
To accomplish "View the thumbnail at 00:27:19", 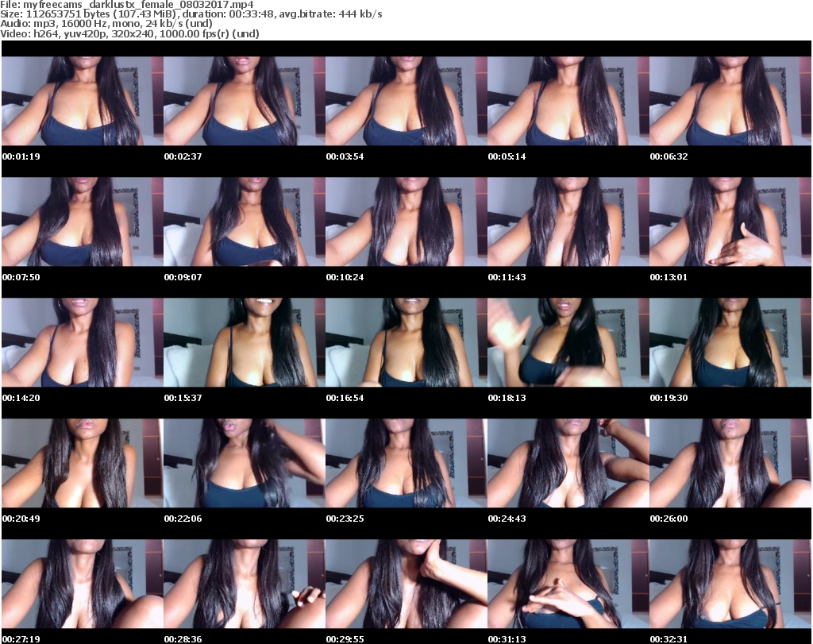I will (83, 584).
